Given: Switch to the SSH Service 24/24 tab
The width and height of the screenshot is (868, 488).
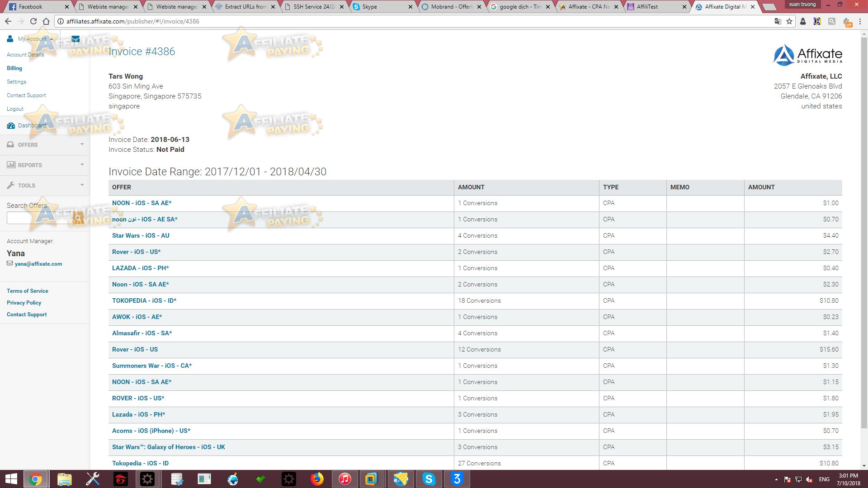Looking at the screenshot, I should coord(313,7).
